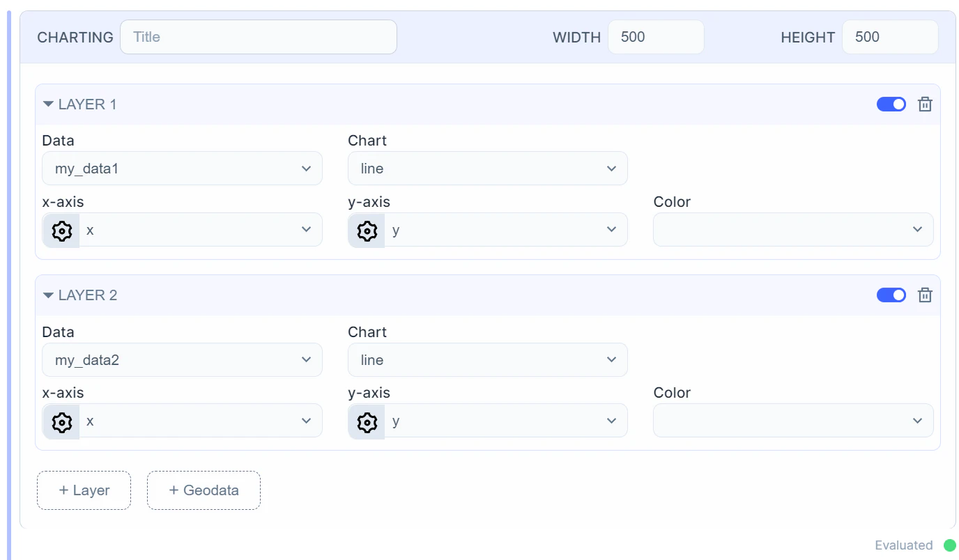Viewport: 959px width, 560px height.
Task: Click the CHARTING header label
Action: click(x=75, y=38)
